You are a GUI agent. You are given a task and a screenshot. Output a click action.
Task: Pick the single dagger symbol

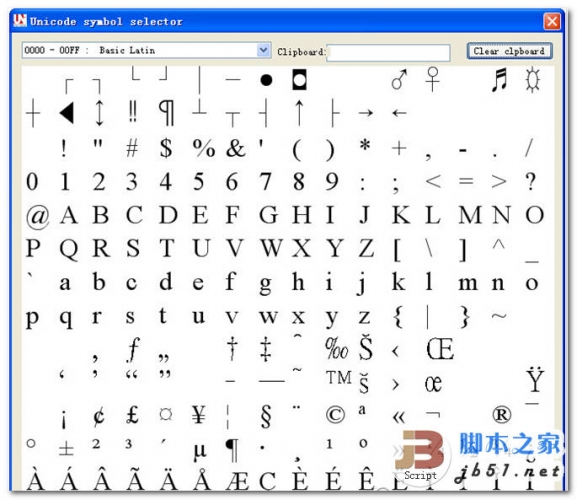[x=232, y=348]
